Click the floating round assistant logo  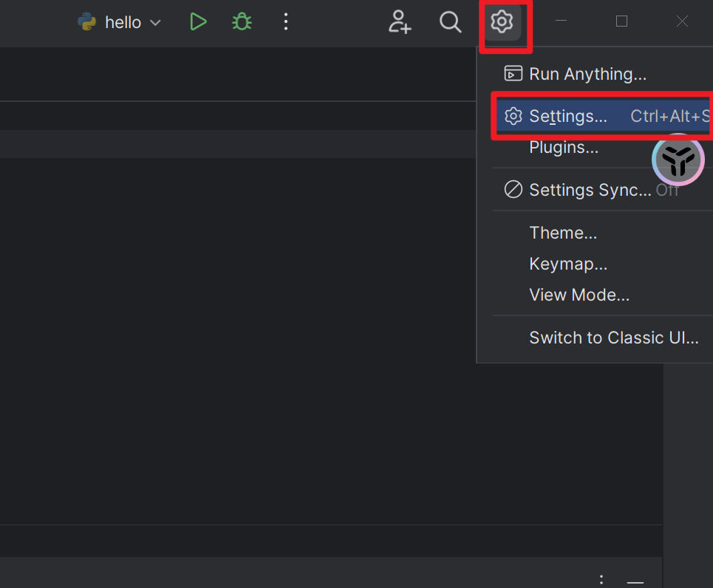678,160
